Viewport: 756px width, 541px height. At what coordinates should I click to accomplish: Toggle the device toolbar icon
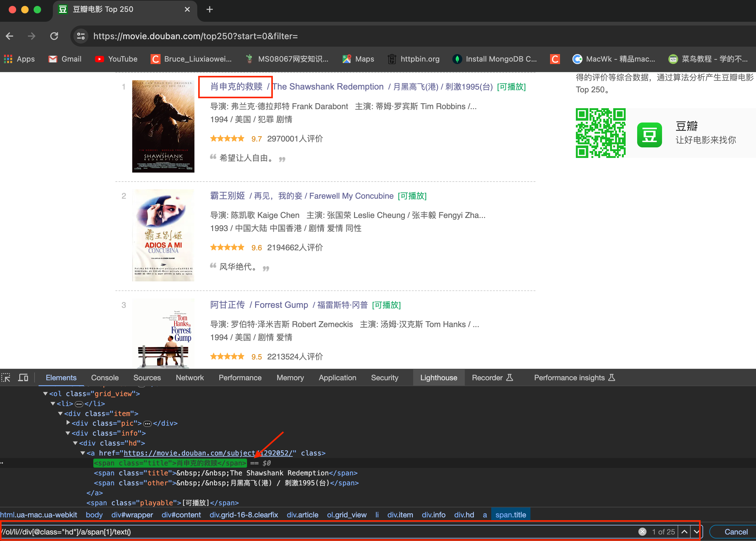23,377
